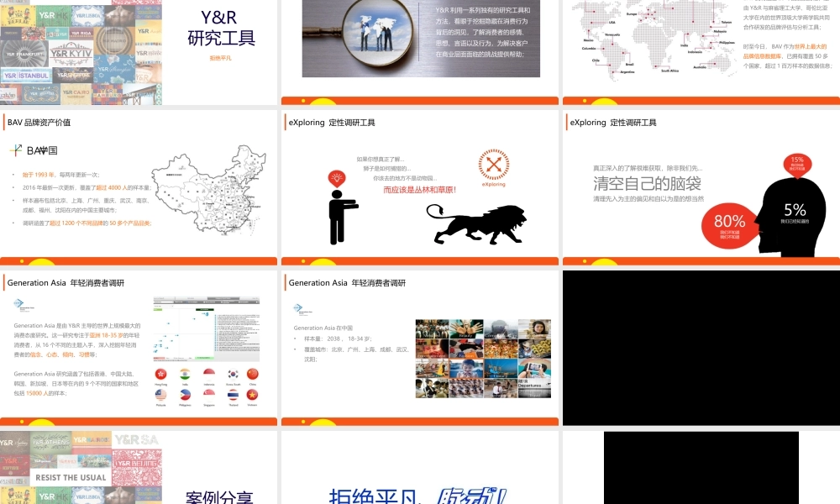Image resolution: width=840 pixels, height=504 pixels.
Task: Click the Hong Kong flag icon
Action: point(160,374)
